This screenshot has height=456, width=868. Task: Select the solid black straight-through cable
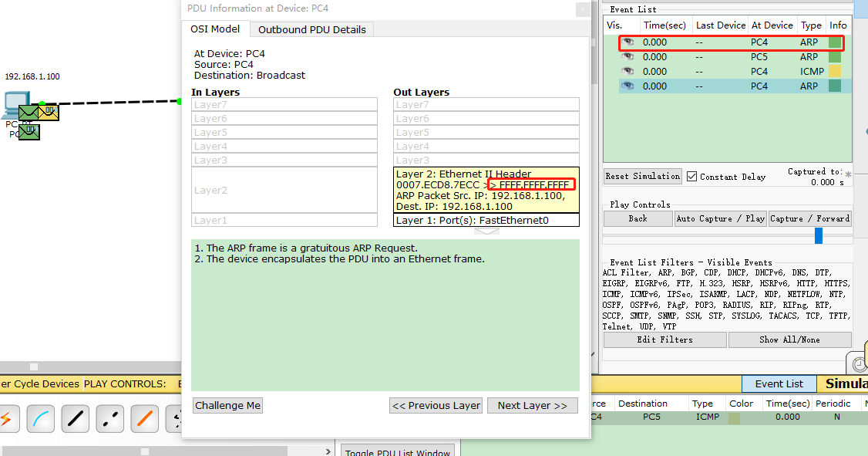[x=76, y=419]
